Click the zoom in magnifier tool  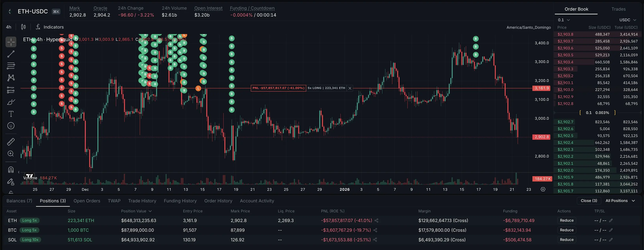coord(11,154)
